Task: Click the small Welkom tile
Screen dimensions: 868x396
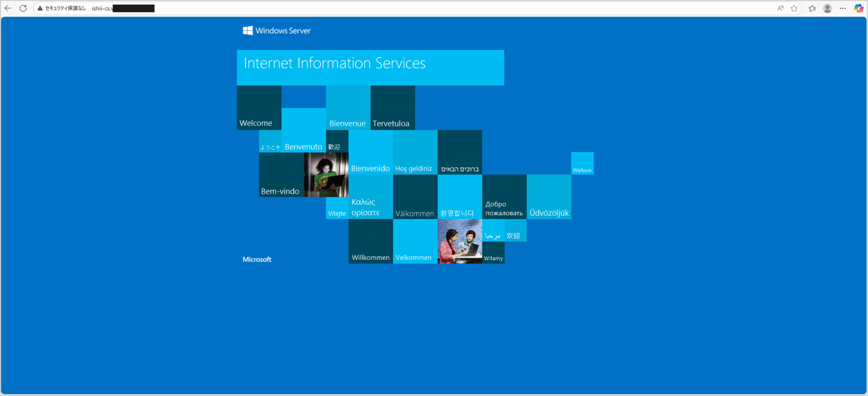Action: pos(582,163)
